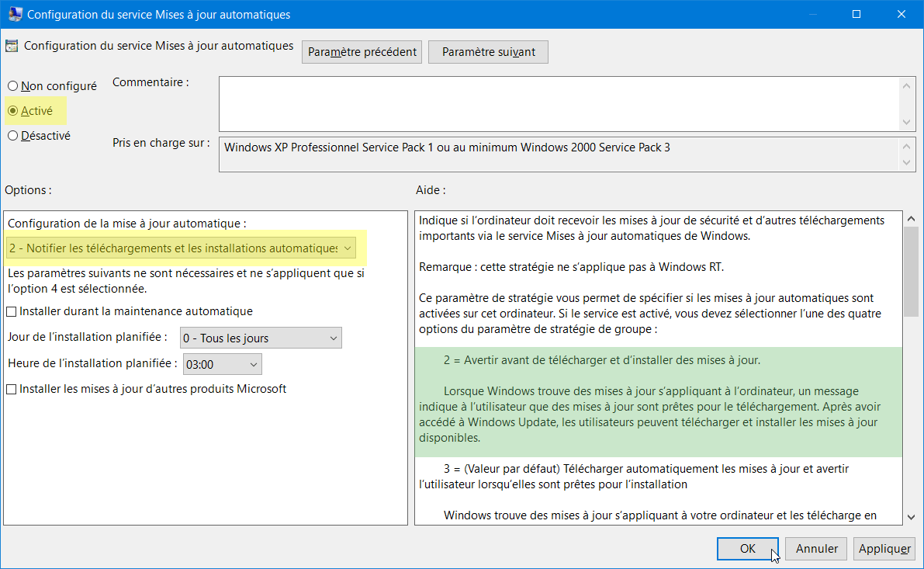This screenshot has width=924, height=569.
Task: Open the 03:00 scheduled hour dropdown
Action: pyautogui.click(x=222, y=364)
